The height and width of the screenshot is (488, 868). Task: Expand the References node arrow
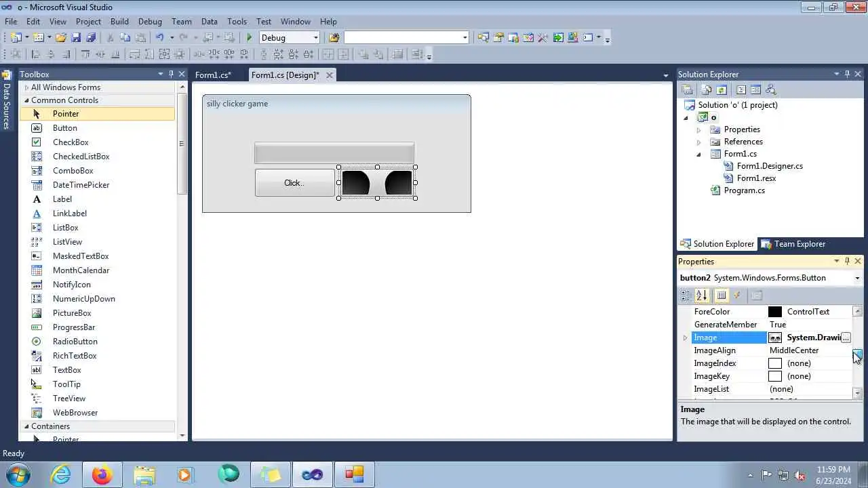(698, 142)
